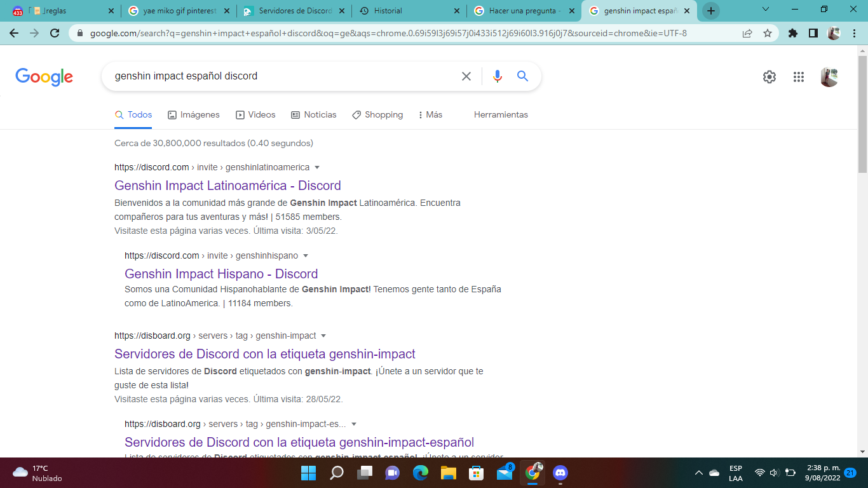Expand options arrow beside genshin-impact-es... URL
The width and height of the screenshot is (868, 488).
click(354, 424)
